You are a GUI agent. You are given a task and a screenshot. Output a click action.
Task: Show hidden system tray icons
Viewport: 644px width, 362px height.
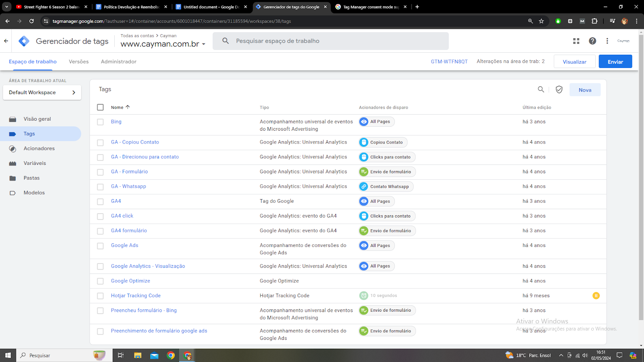coord(561,356)
